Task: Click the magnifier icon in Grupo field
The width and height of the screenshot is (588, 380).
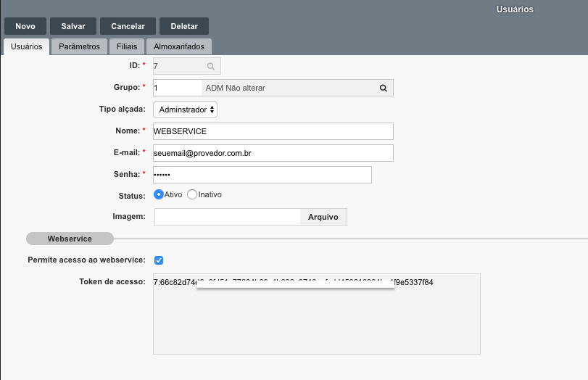Action: click(383, 88)
